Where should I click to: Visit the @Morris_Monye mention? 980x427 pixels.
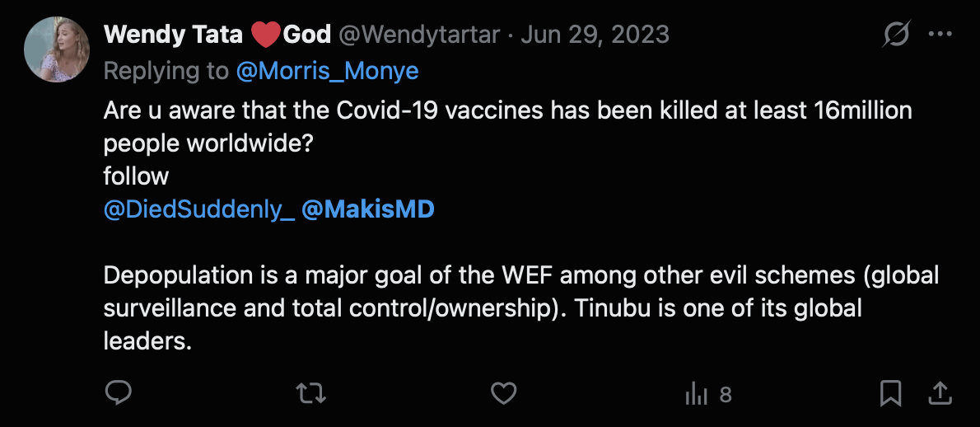[327, 71]
